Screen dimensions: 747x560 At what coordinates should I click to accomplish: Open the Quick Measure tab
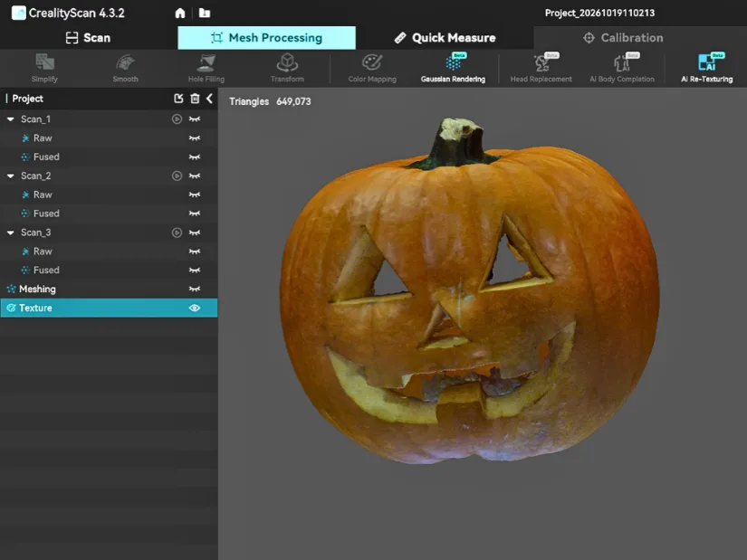(x=445, y=38)
